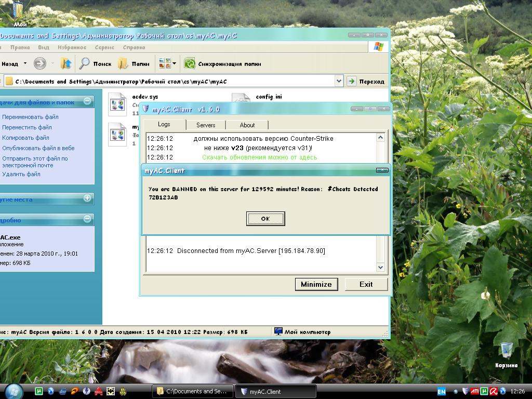This screenshot has height=399, width=532.
Task: Click the Опубликовать файл в вебе link
Action: click(x=38, y=148)
